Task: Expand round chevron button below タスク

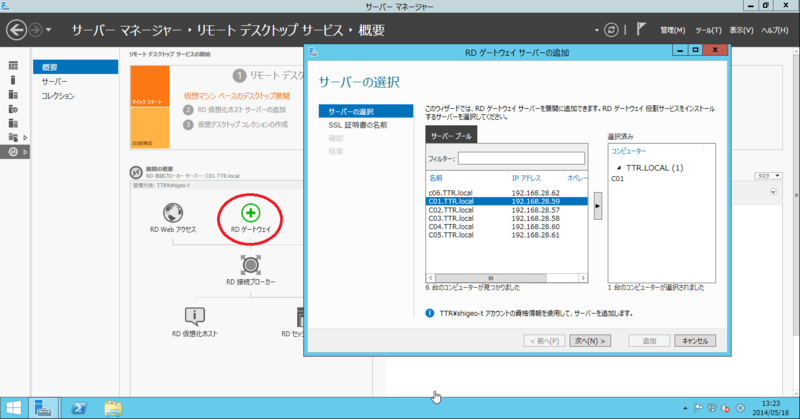Action: (x=773, y=192)
